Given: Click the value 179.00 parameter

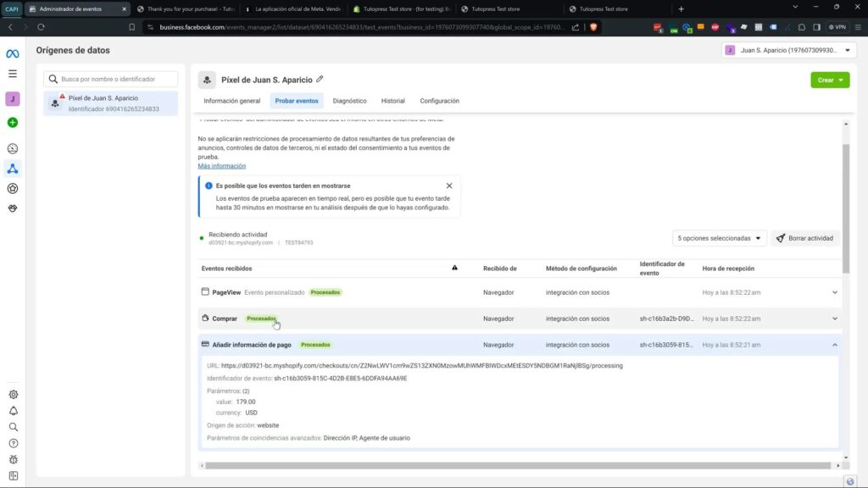Looking at the screenshot, I should click(245, 402).
